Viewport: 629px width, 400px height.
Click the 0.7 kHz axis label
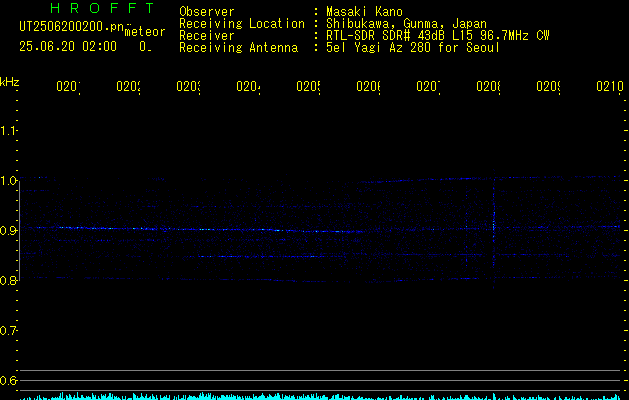(9, 331)
